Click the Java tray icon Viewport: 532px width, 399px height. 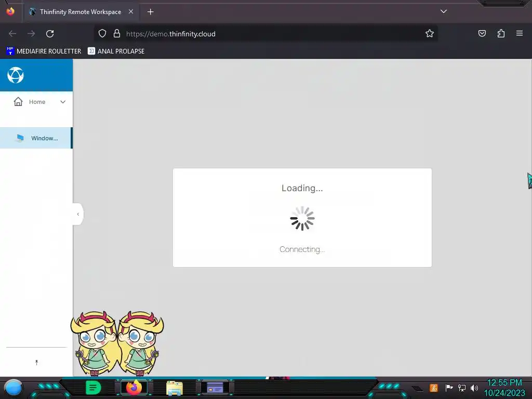tap(434, 388)
